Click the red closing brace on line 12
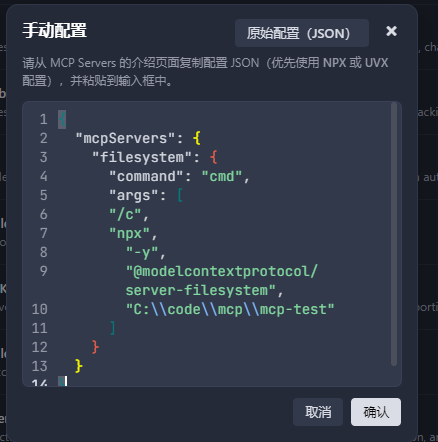This screenshot has width=438, height=442. [96, 347]
